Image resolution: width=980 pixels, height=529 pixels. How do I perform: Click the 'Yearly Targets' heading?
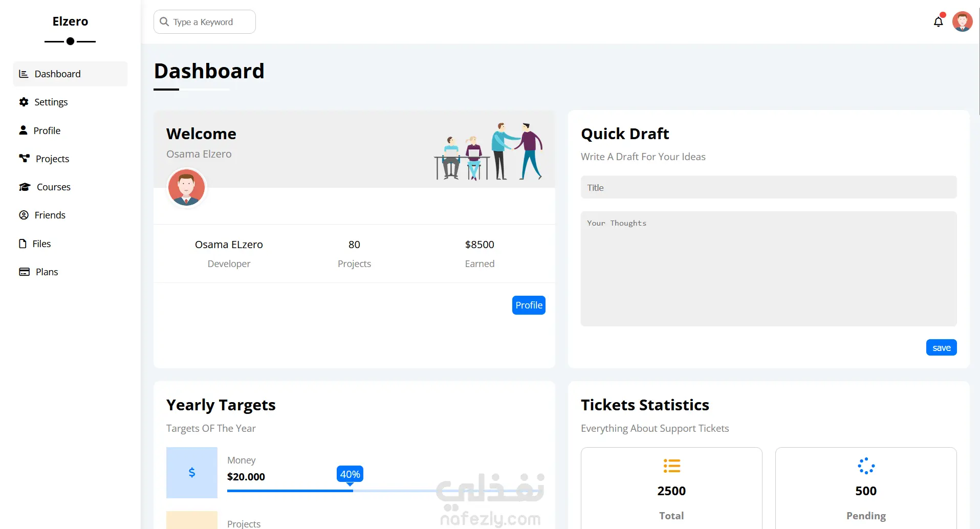coord(221,405)
